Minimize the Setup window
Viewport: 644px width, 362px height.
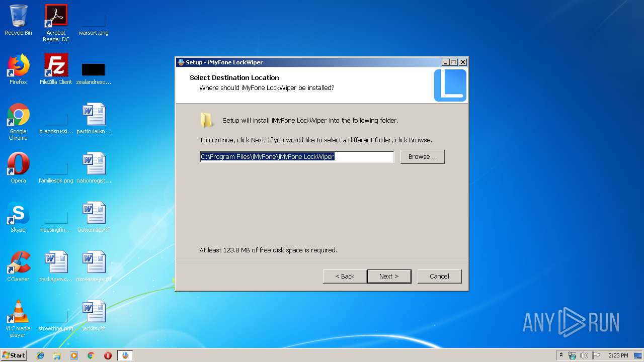click(445, 62)
